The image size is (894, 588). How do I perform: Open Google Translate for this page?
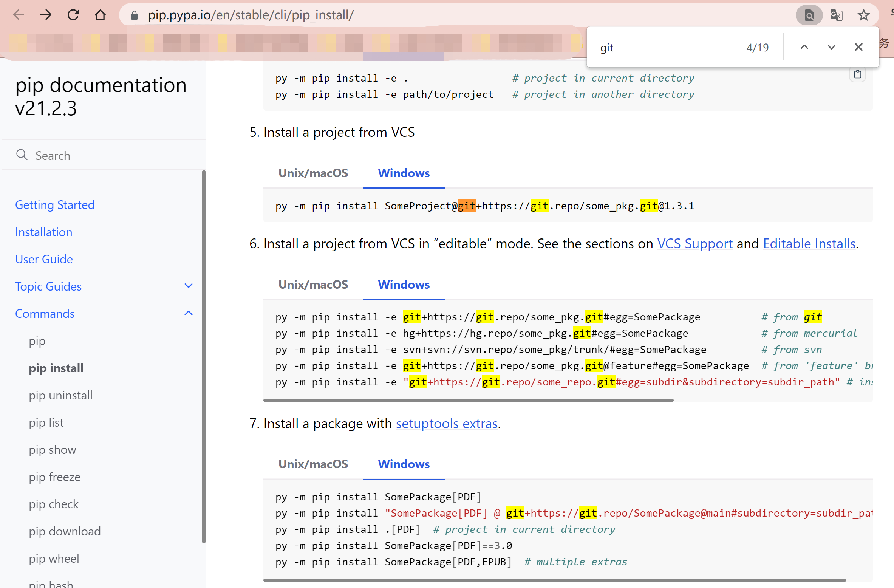click(x=836, y=15)
